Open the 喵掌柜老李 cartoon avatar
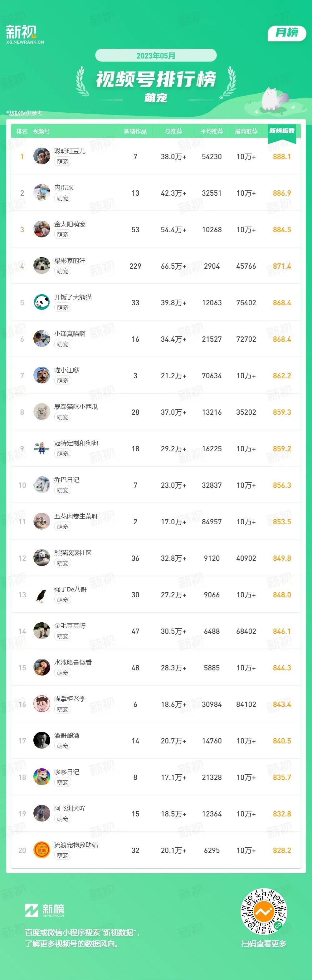The height and width of the screenshot is (980, 312). 41,704
